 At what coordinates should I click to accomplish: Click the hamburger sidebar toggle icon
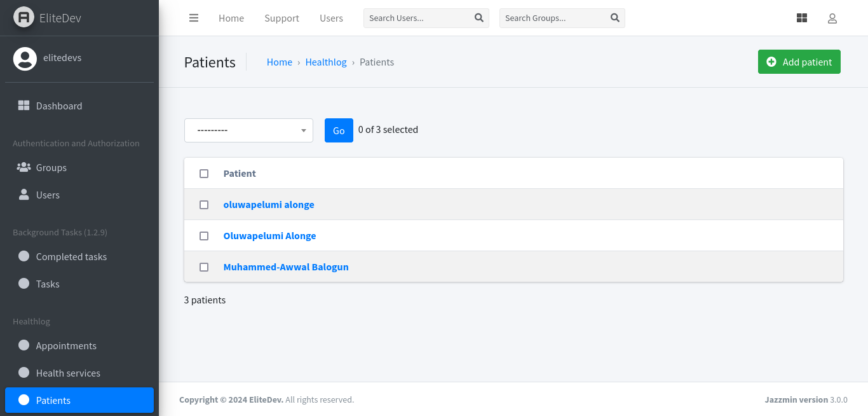pyautogui.click(x=194, y=18)
